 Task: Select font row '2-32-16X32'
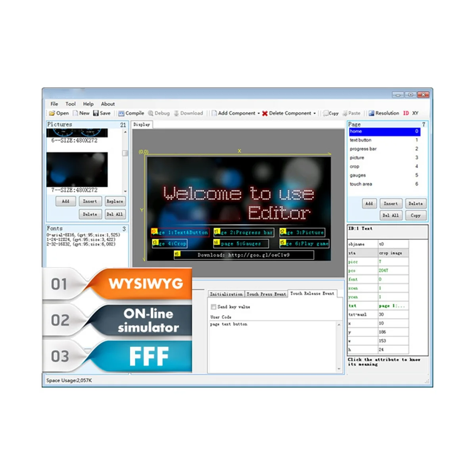point(81,244)
